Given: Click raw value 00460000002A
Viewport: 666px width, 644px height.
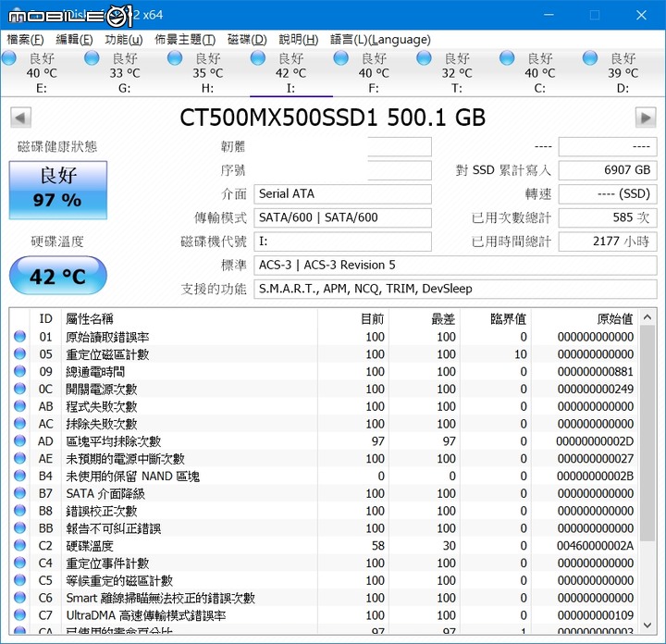Looking at the screenshot, I should click(595, 545).
